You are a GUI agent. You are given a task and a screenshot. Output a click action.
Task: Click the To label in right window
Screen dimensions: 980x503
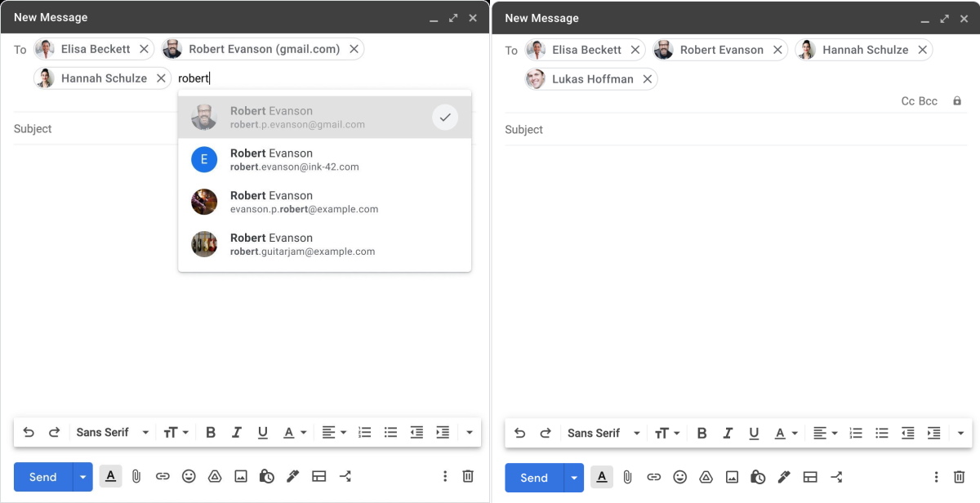pyautogui.click(x=511, y=51)
